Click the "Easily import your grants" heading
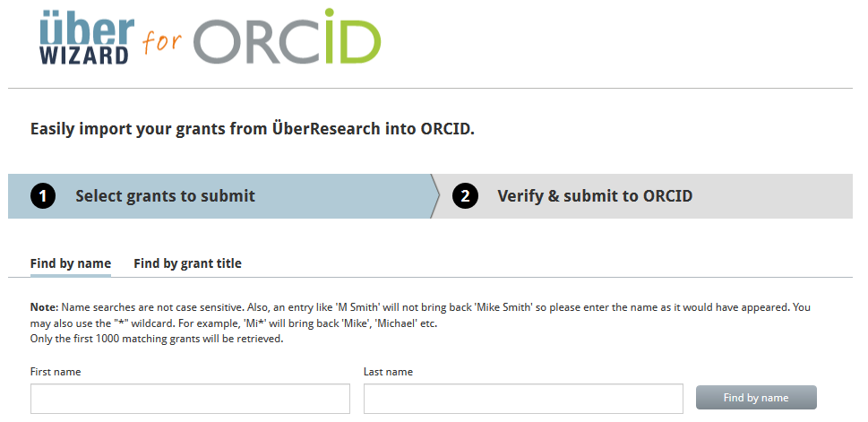This screenshot has height=422, width=868. (253, 129)
